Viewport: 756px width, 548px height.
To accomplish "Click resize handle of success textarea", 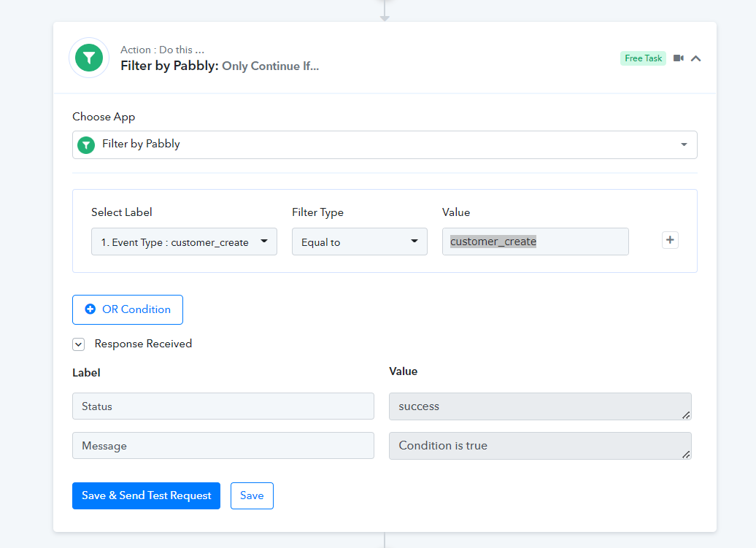I will click(x=686, y=415).
